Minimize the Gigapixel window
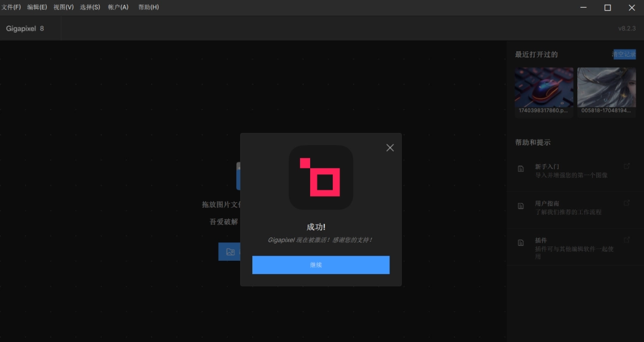 click(x=583, y=7)
